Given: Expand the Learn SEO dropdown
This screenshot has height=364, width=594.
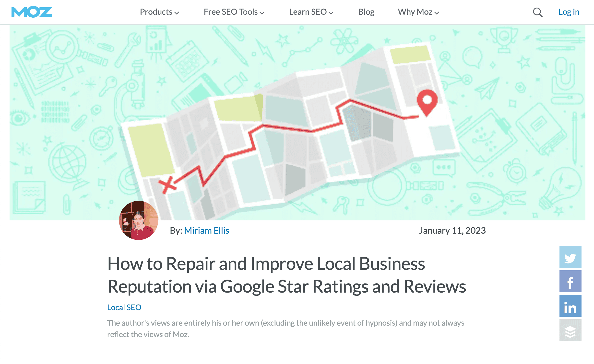Looking at the screenshot, I should click(311, 12).
